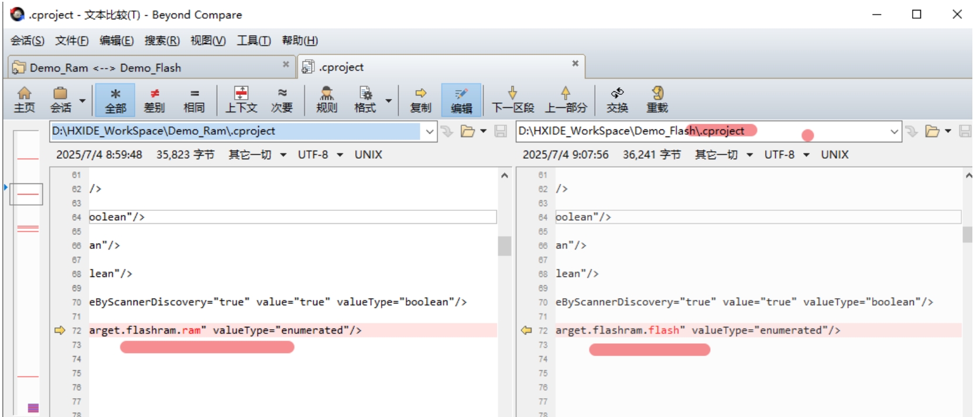Expand the left file path dropdown
Screen dimensions: 980x417
pyautogui.click(x=430, y=132)
